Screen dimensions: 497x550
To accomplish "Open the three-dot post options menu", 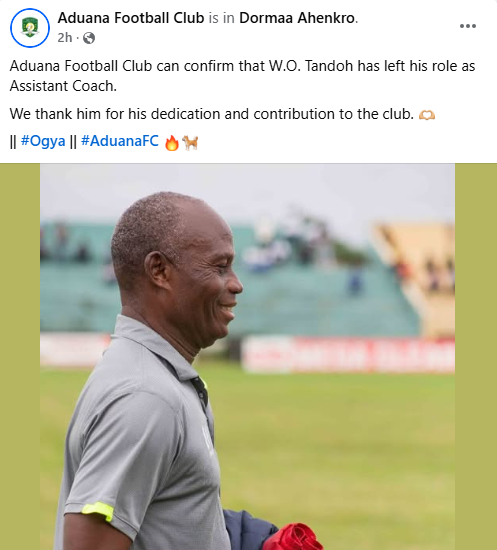I will (468, 26).
